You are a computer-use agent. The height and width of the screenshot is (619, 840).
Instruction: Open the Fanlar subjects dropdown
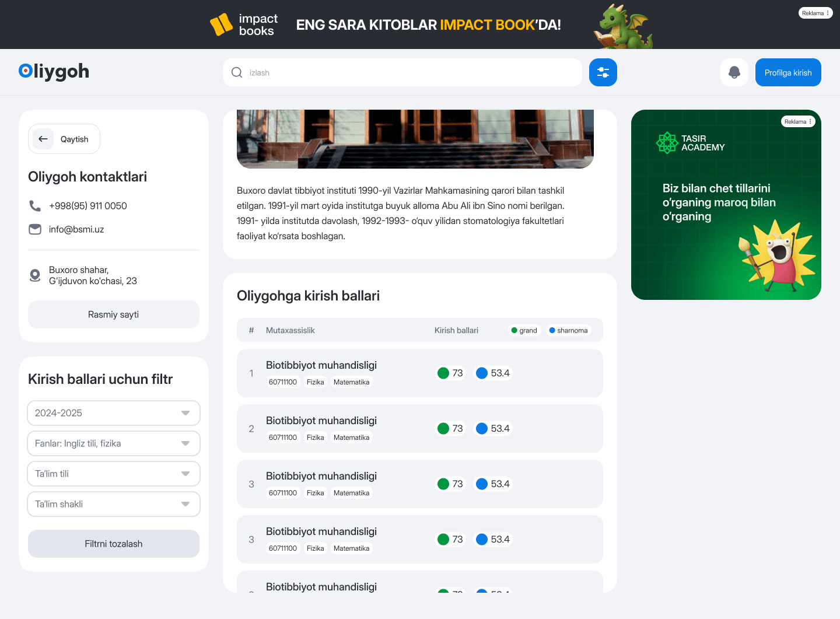pyautogui.click(x=114, y=443)
